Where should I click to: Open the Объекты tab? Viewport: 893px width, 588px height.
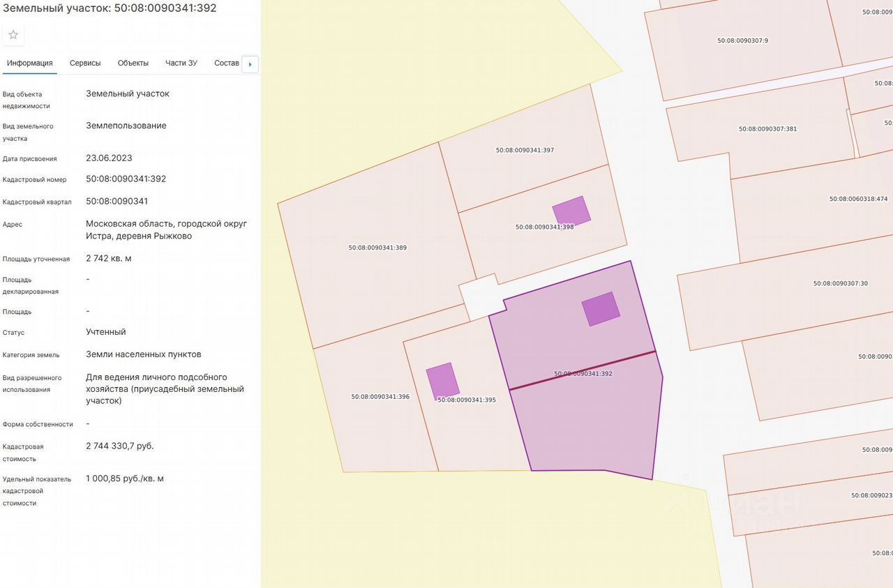(x=133, y=63)
